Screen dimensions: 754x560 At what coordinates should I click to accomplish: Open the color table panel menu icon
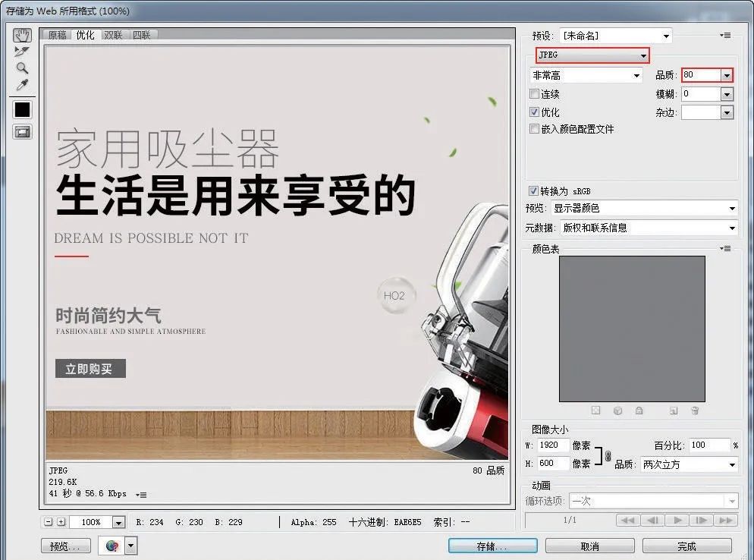point(725,248)
